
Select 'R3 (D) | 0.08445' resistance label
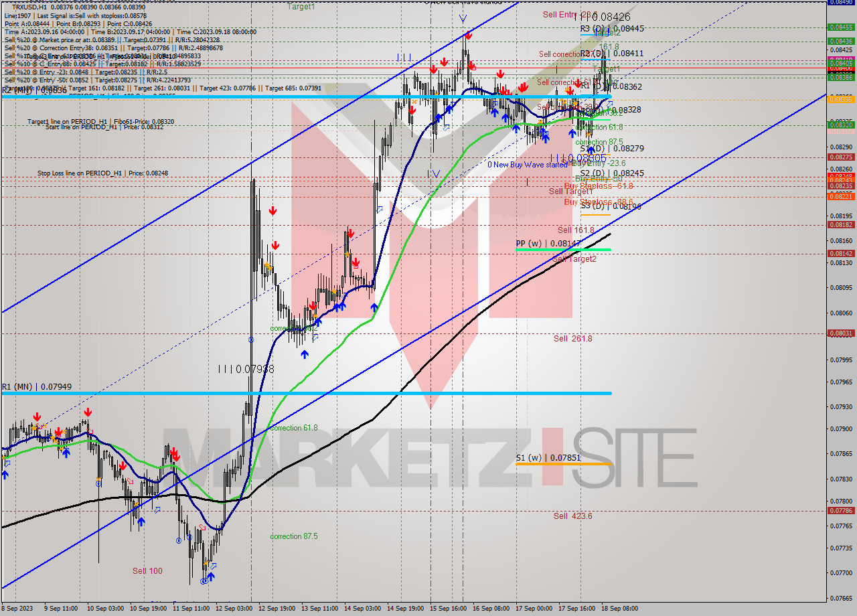tap(612, 29)
